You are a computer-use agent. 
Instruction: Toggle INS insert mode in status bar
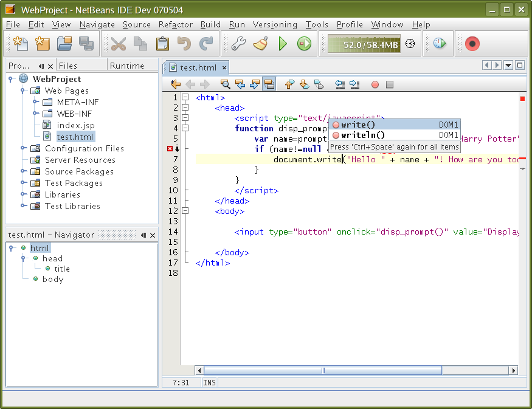[209, 382]
